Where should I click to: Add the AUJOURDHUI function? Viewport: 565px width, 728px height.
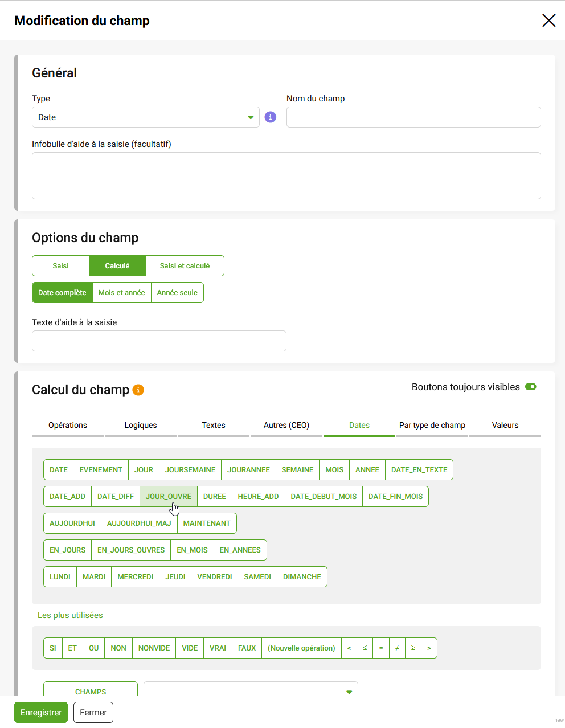click(72, 523)
